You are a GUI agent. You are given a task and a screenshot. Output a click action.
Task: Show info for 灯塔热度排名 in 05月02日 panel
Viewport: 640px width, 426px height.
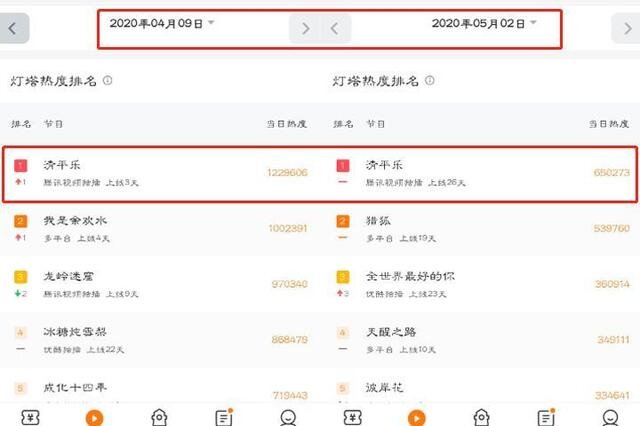pos(429,80)
